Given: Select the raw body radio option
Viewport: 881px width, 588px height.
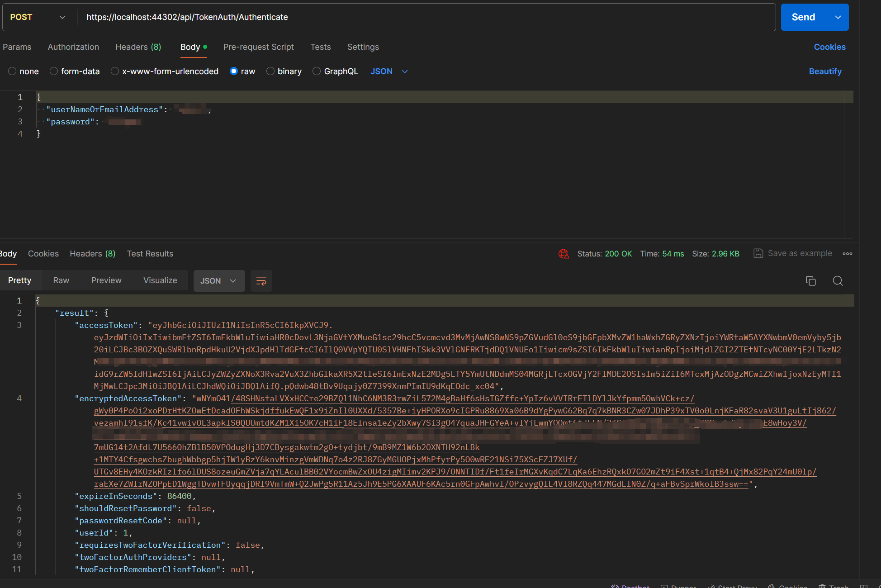Looking at the screenshot, I should tap(234, 71).
